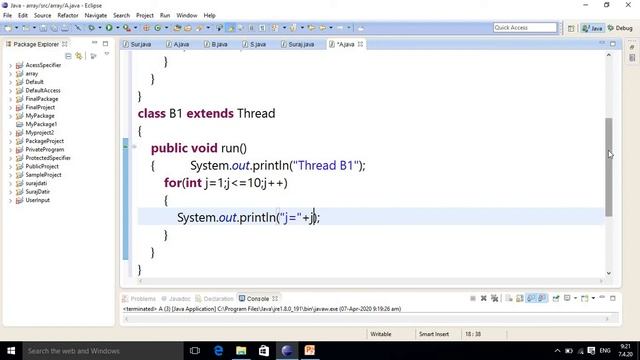Open the File menu
640x360 pixels.
(x=7, y=16)
